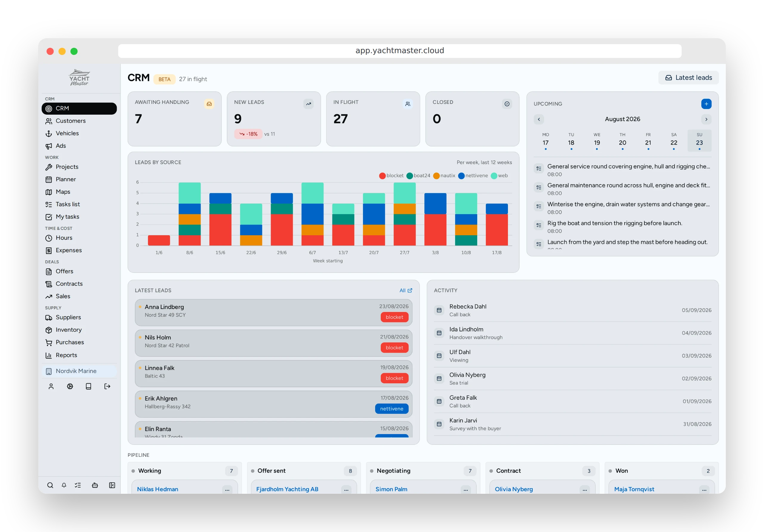The image size is (764, 532).
Task: Open search with the magnifier icon
Action: [x=50, y=485]
